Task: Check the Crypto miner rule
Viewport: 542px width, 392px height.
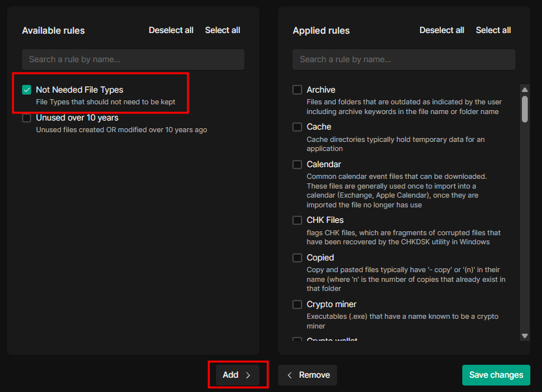Action: pos(297,305)
